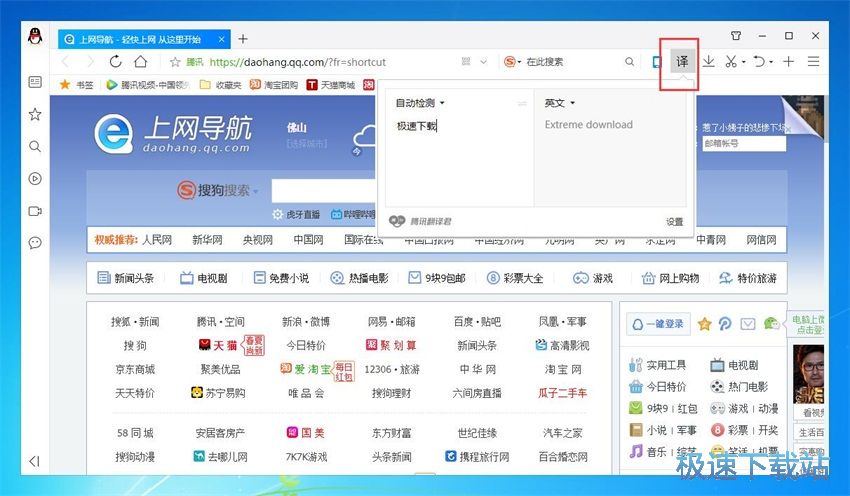The image size is (850, 496).
Task: Open the sidebar chat bubble icon
Action: [x=35, y=242]
